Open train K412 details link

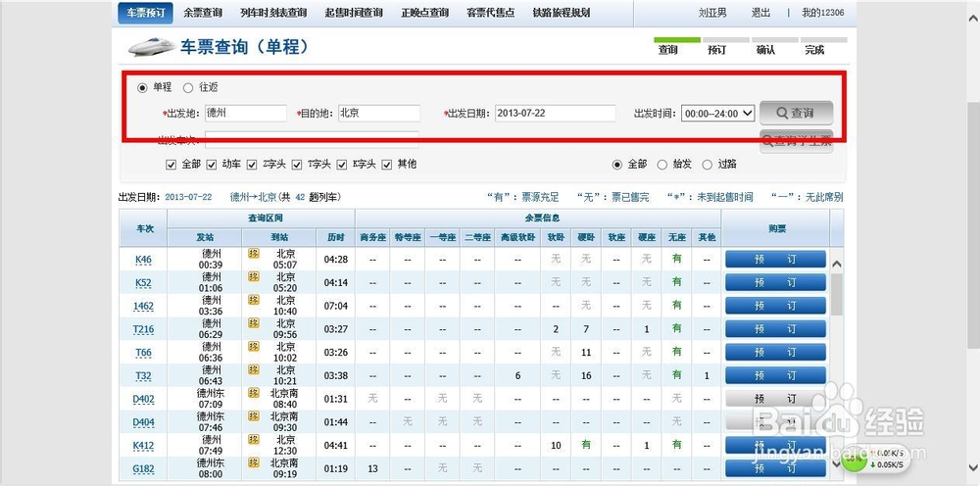click(143, 446)
